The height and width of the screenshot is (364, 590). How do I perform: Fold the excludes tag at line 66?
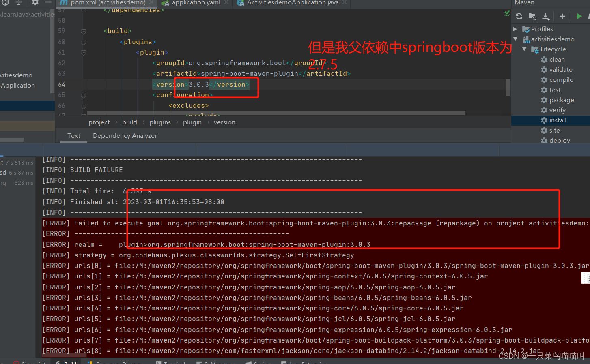tap(83, 106)
